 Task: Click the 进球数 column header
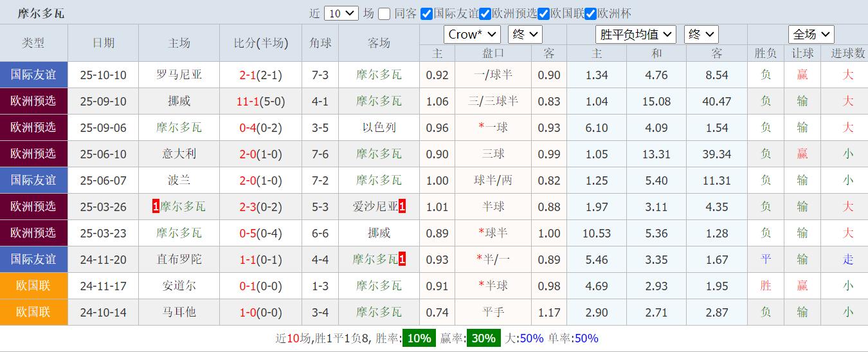point(847,53)
